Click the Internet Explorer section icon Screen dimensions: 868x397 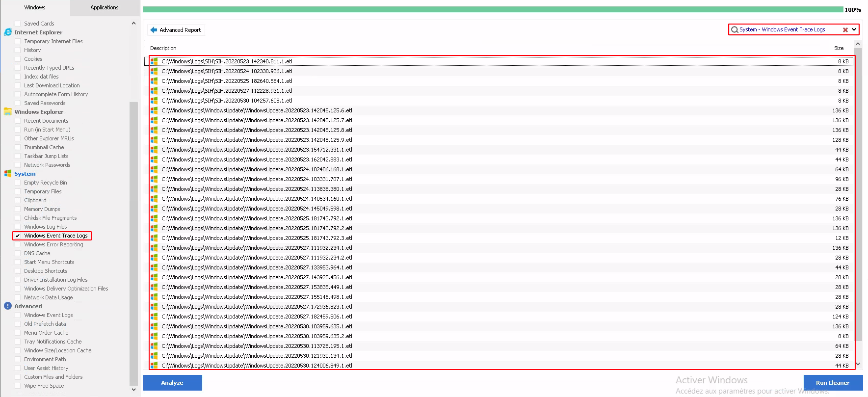point(8,32)
